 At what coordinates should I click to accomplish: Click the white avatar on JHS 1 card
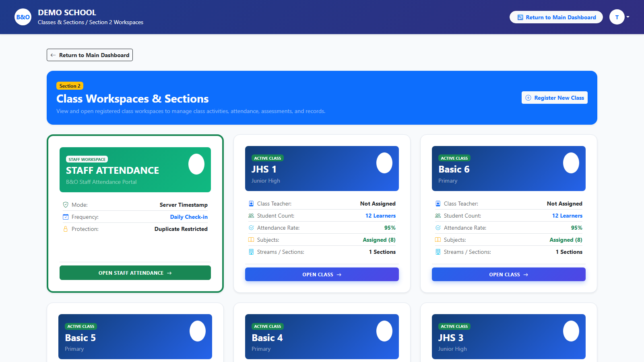(x=384, y=163)
